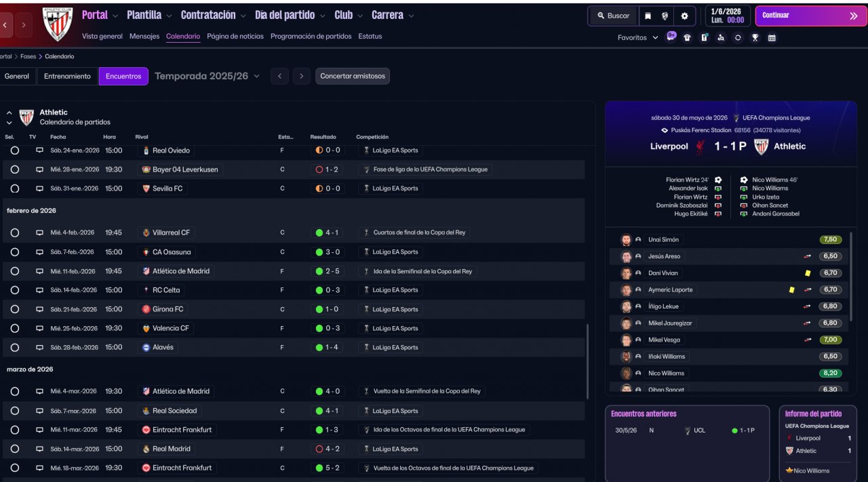The height and width of the screenshot is (482, 868).
Task: Click the Fases breadcrumb link
Action: point(28,56)
